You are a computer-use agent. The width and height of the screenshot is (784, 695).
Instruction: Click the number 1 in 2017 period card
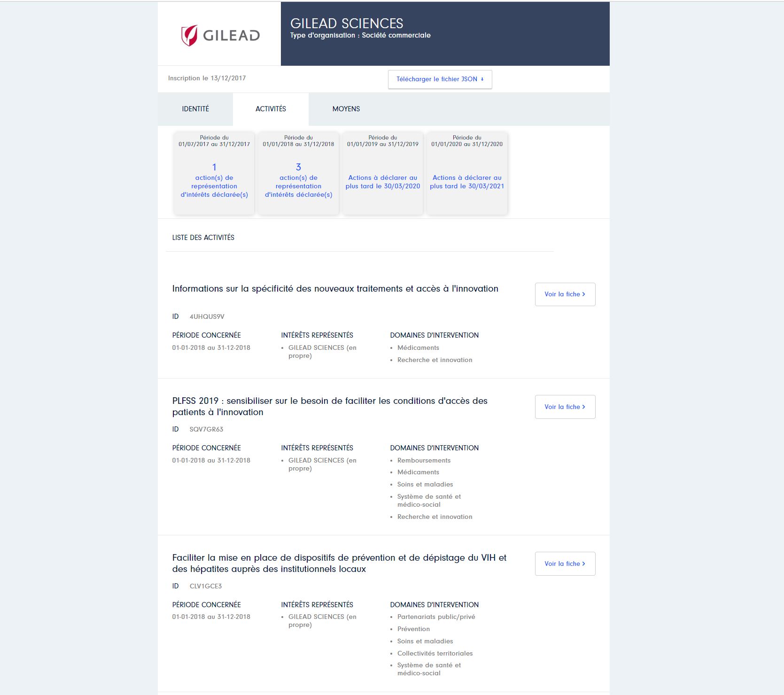[x=214, y=167]
